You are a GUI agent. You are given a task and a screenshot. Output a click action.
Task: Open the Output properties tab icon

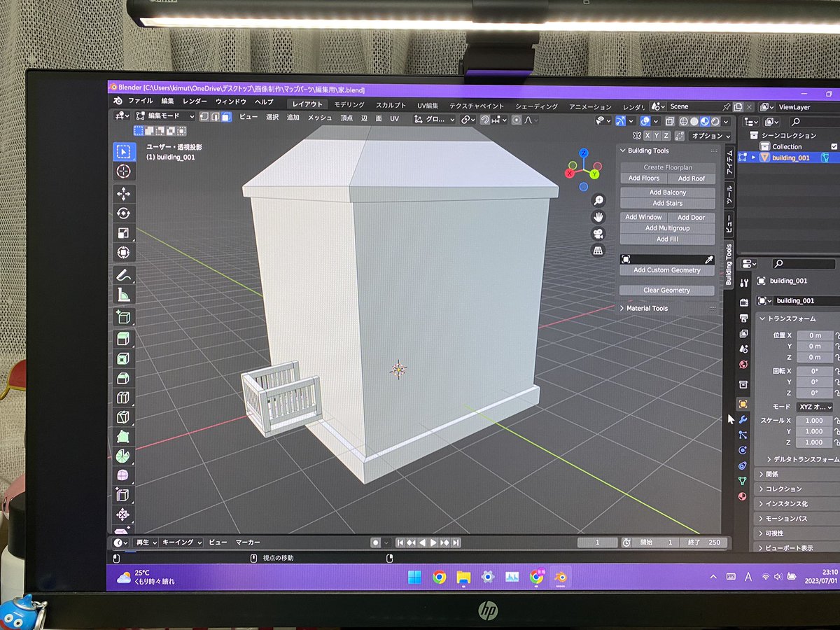[743, 318]
